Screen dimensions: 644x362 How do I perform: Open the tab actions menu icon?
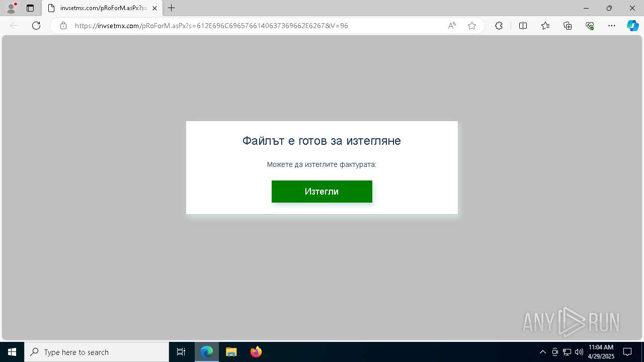click(30, 8)
